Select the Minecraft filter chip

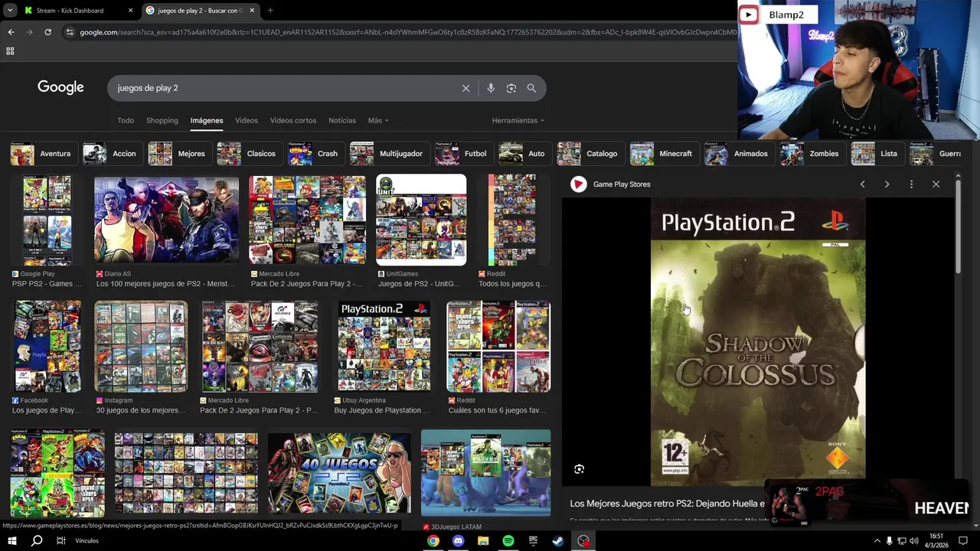click(664, 154)
